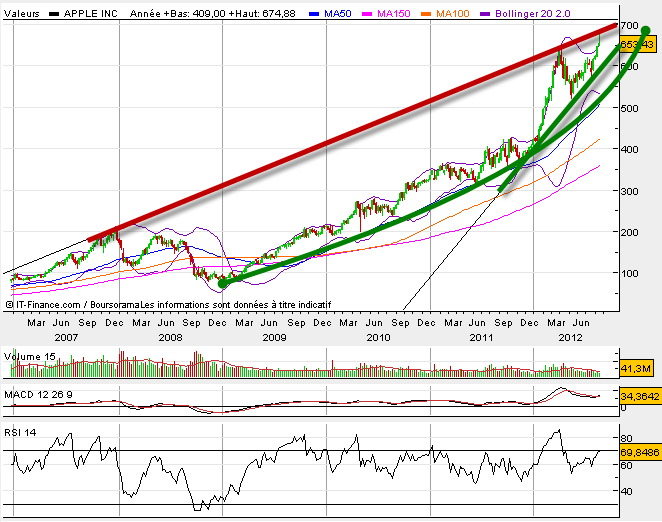Open the IT-Finance.com copyright link

pos(46,301)
